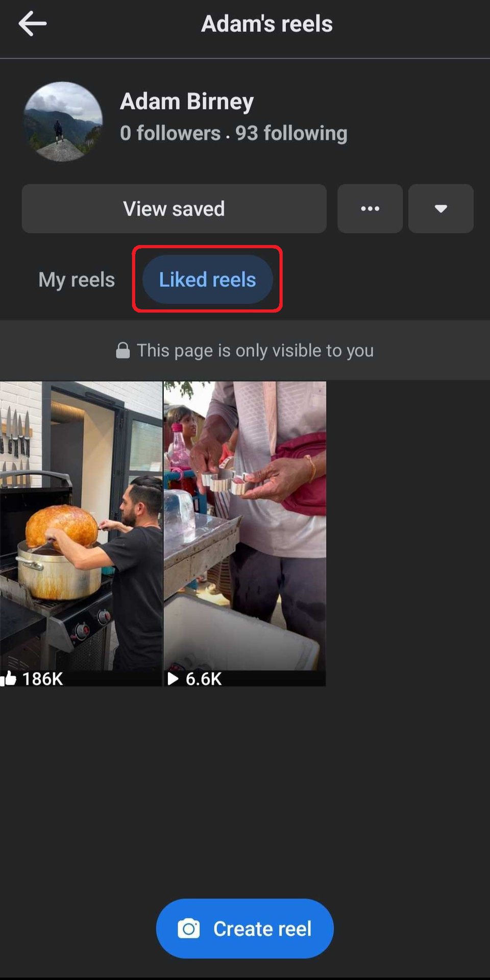490x980 pixels.
Task: Click the lock icon in the privacy notice
Action: pyautogui.click(x=123, y=350)
